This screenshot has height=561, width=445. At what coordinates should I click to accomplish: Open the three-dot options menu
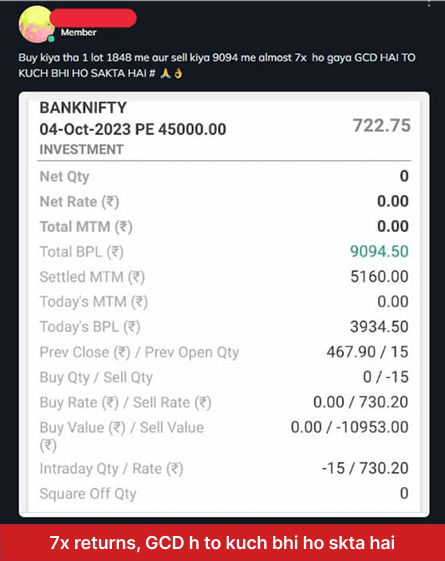(429, 3)
